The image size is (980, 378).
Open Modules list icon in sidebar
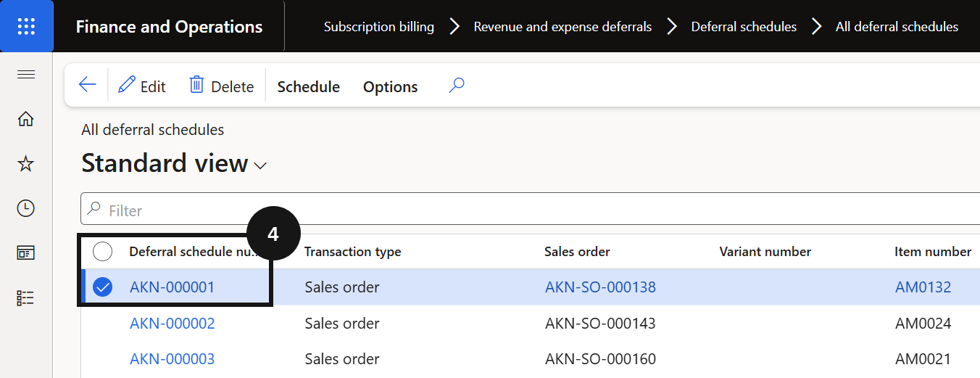click(x=26, y=297)
